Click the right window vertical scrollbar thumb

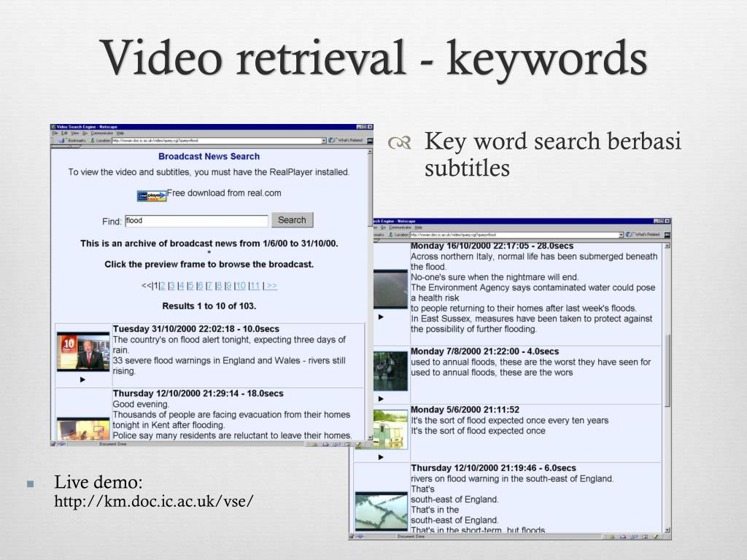pyautogui.click(x=667, y=370)
